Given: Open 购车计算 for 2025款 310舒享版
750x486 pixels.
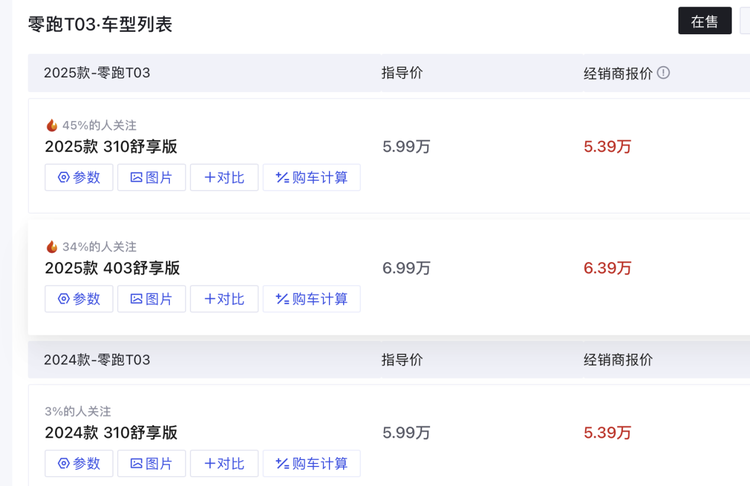Looking at the screenshot, I should [312, 177].
